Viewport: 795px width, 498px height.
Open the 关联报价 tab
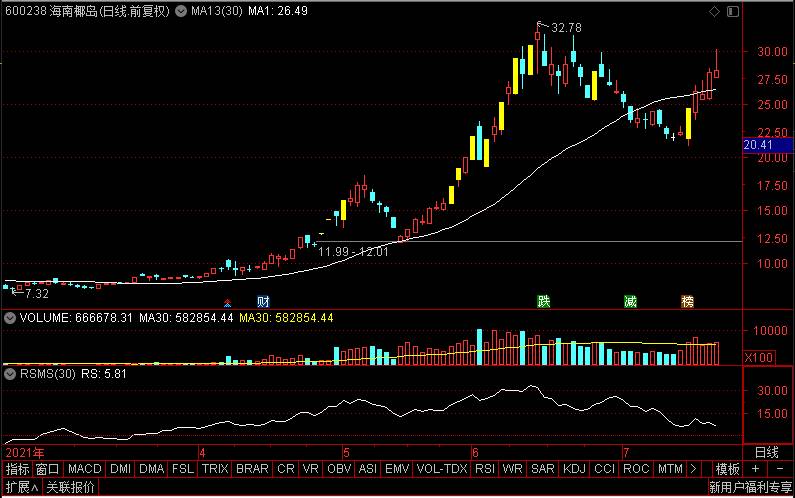click(70, 488)
